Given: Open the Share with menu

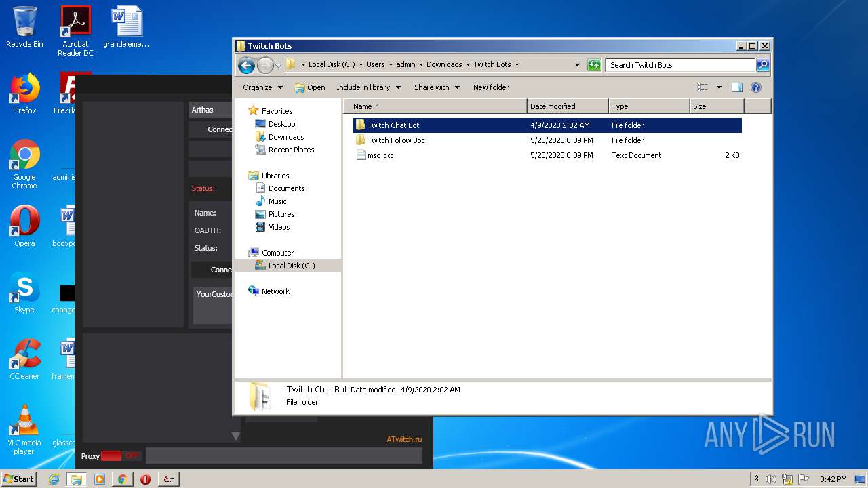Looking at the screenshot, I should (437, 87).
